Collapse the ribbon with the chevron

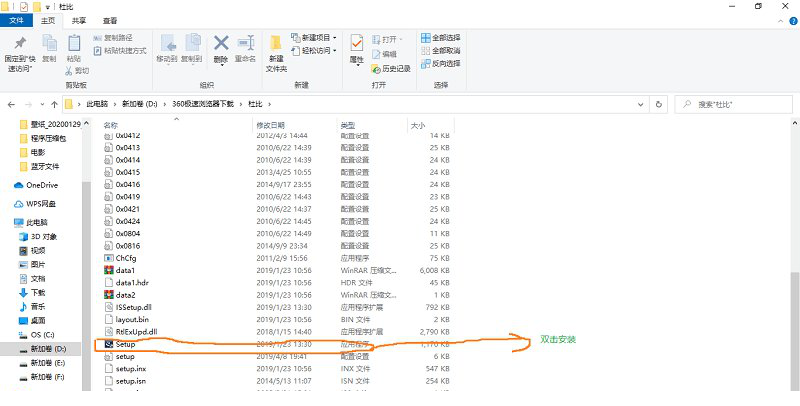click(x=781, y=21)
